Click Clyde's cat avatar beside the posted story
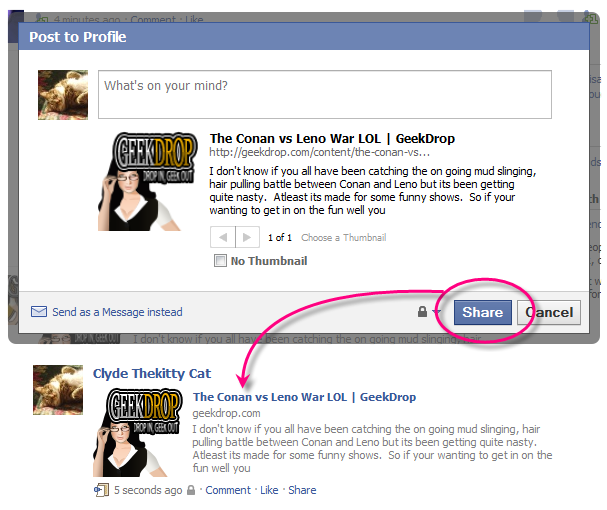The width and height of the screenshot is (607, 510). (58, 389)
